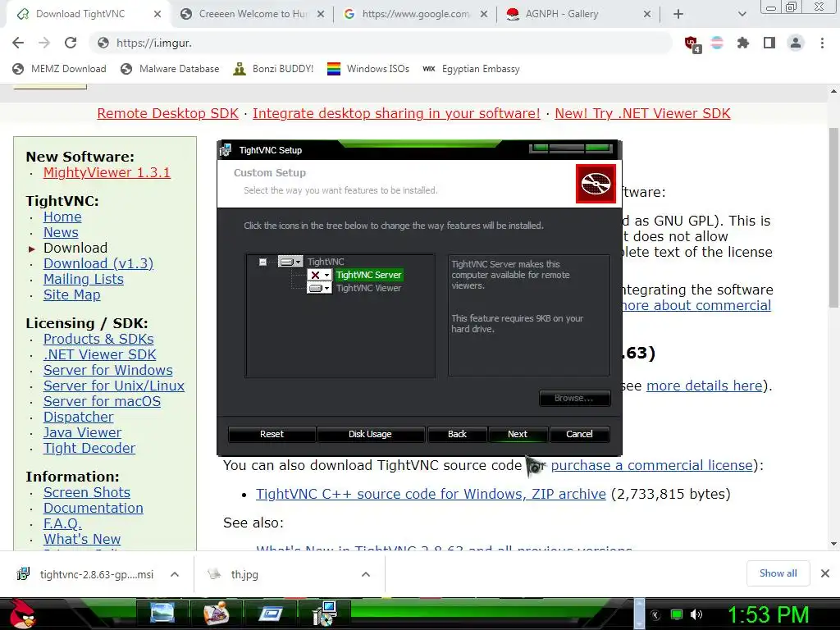Image resolution: width=840 pixels, height=630 pixels.
Task: Close the AGNPH - Gallery tab
Action: pos(646,14)
